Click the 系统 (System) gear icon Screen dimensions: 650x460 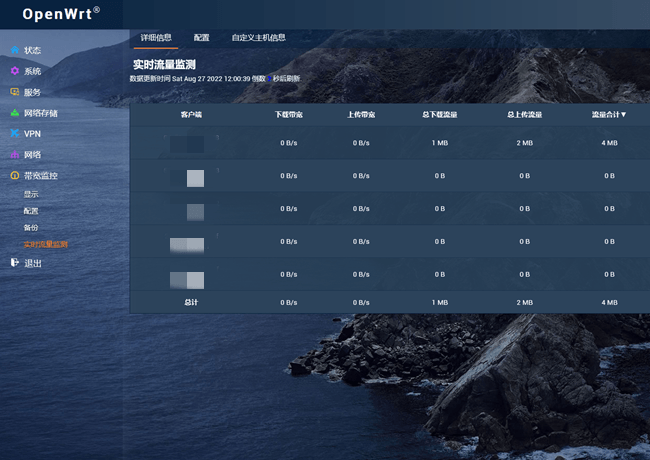coord(14,71)
